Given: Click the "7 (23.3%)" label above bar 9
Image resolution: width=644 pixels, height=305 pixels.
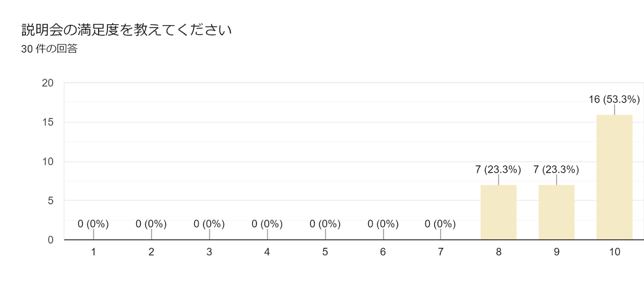Looking at the screenshot, I should (x=556, y=170).
